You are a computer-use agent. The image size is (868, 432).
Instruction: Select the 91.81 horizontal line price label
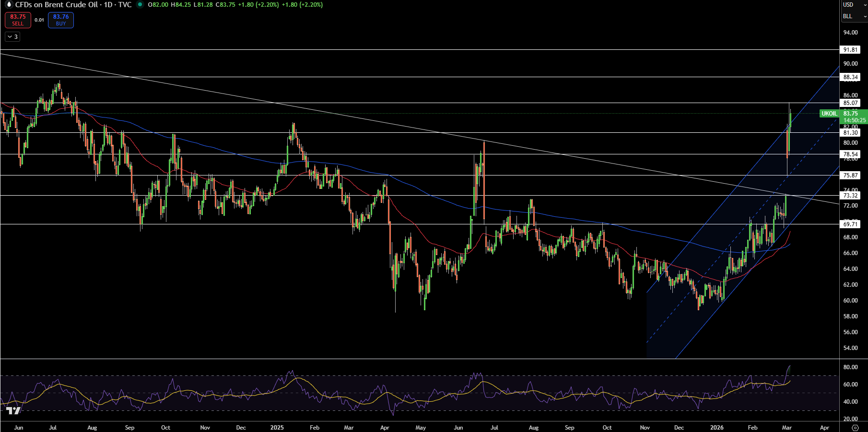click(x=851, y=50)
